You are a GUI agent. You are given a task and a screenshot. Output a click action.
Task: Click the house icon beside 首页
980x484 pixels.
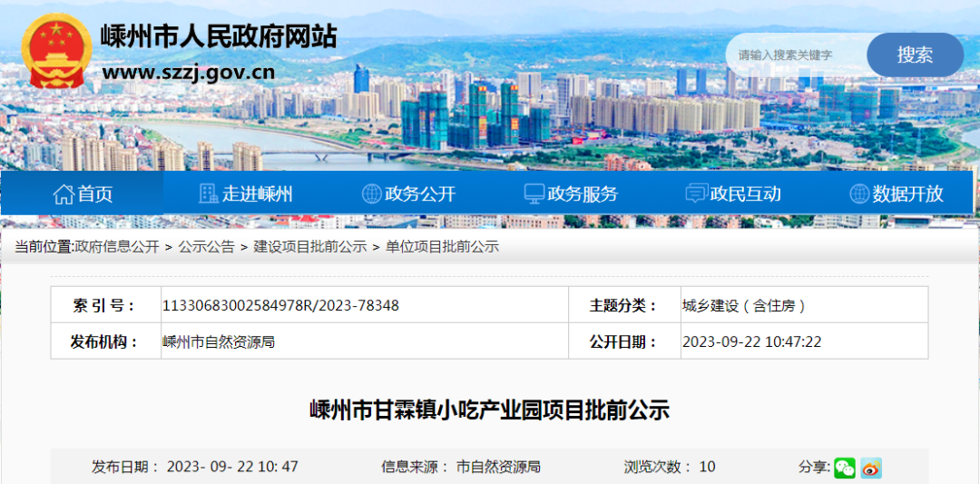tap(64, 193)
